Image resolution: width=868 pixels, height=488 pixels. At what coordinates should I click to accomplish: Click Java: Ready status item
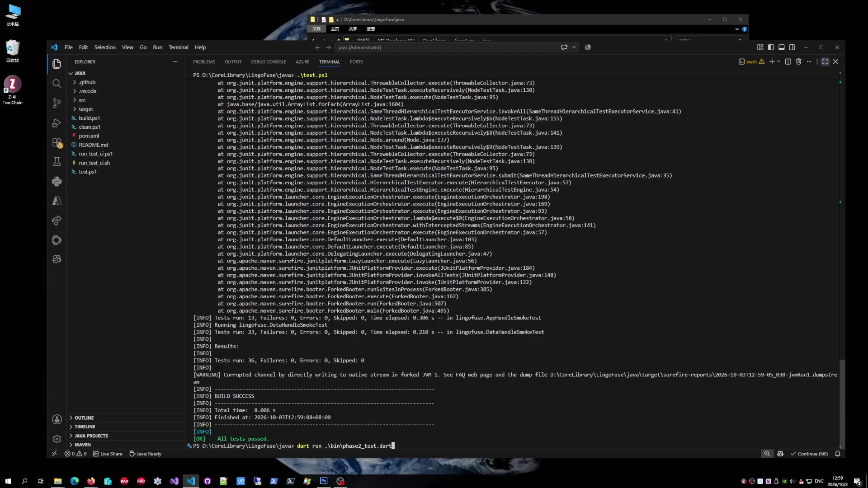pos(145,454)
